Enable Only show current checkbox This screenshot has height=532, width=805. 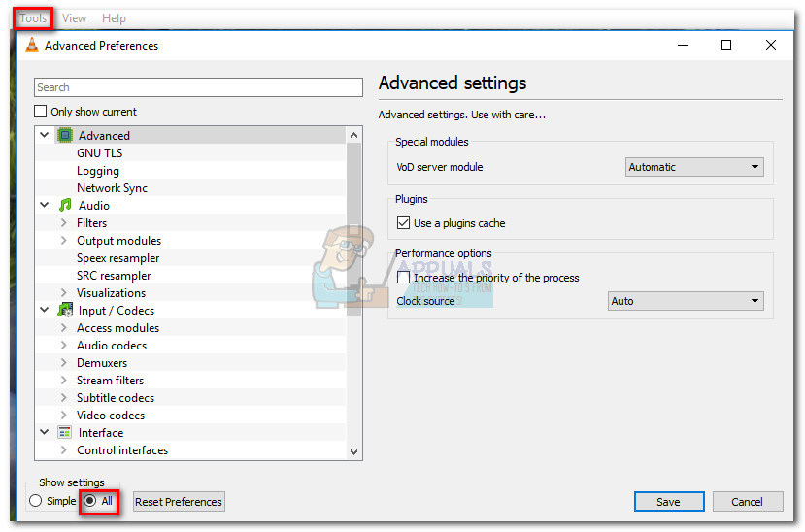(x=40, y=112)
